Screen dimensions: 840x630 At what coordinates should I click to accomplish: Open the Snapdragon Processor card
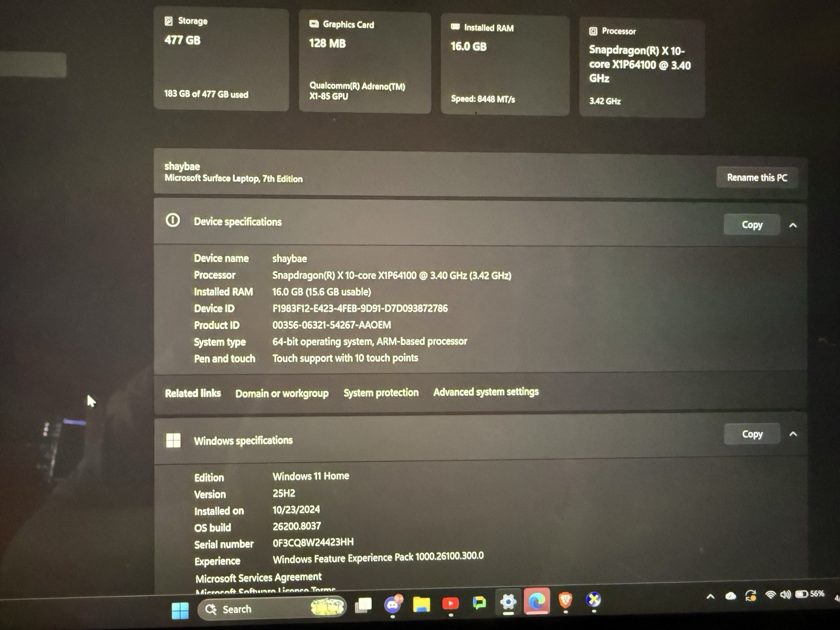[642, 68]
